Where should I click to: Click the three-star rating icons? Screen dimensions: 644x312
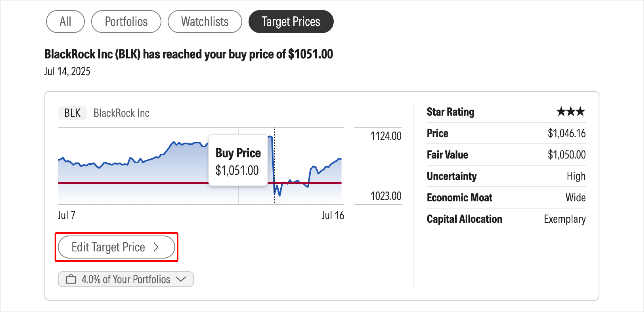tap(570, 112)
